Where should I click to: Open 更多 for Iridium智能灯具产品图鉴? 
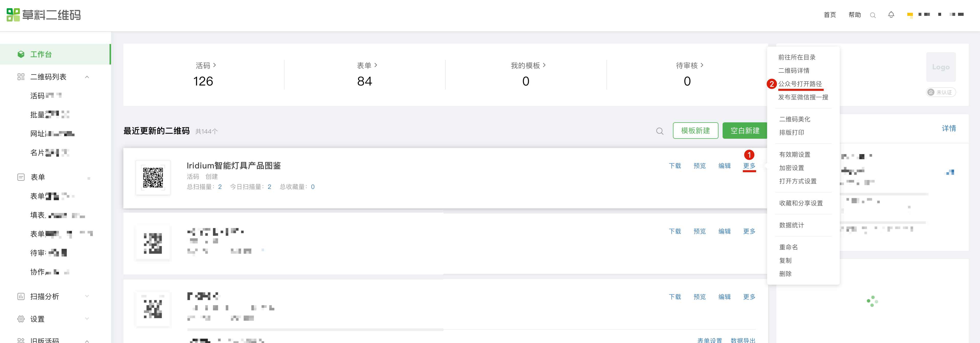749,166
